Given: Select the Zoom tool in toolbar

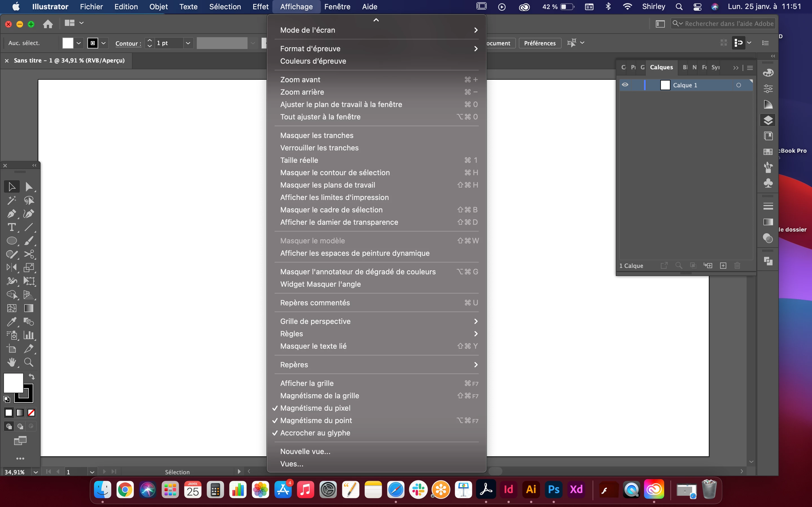Looking at the screenshot, I should [x=29, y=362].
